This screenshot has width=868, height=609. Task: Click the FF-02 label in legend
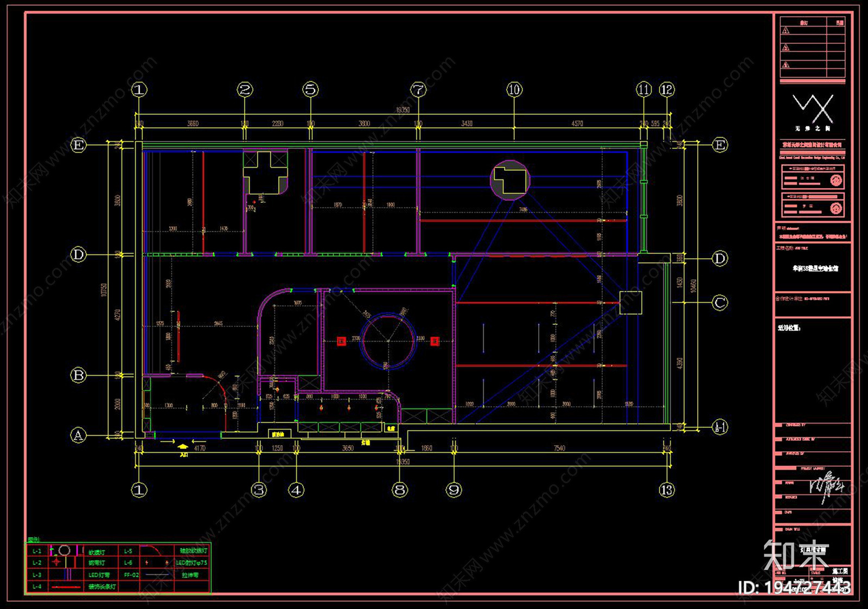pos(131,575)
